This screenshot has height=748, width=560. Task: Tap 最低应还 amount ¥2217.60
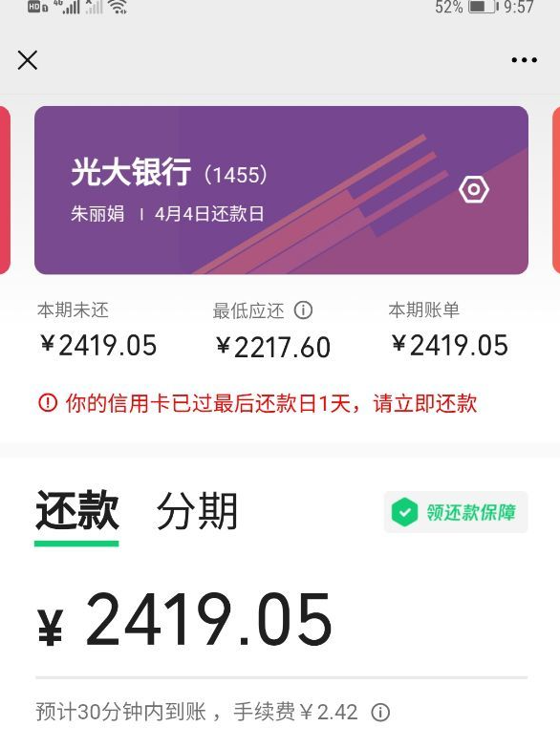click(x=273, y=347)
